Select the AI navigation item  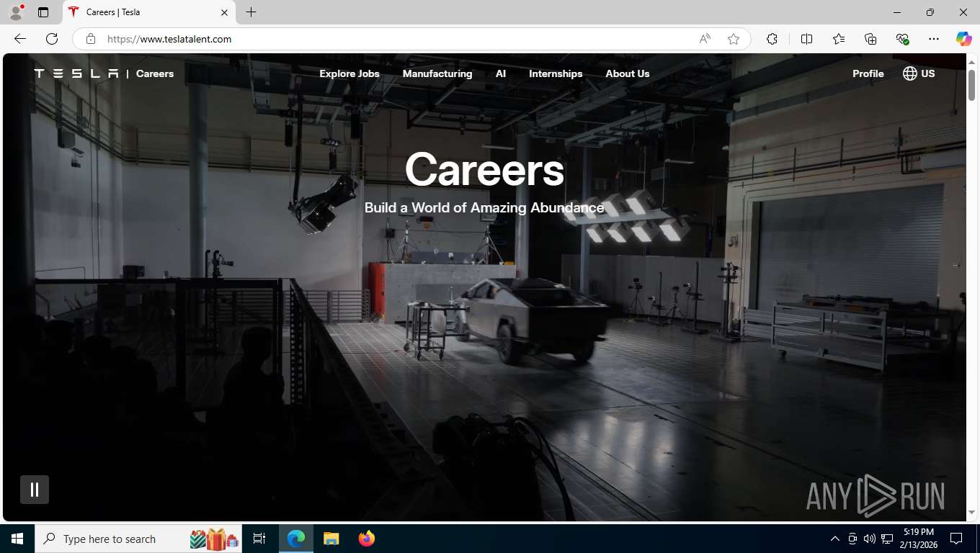click(x=501, y=73)
